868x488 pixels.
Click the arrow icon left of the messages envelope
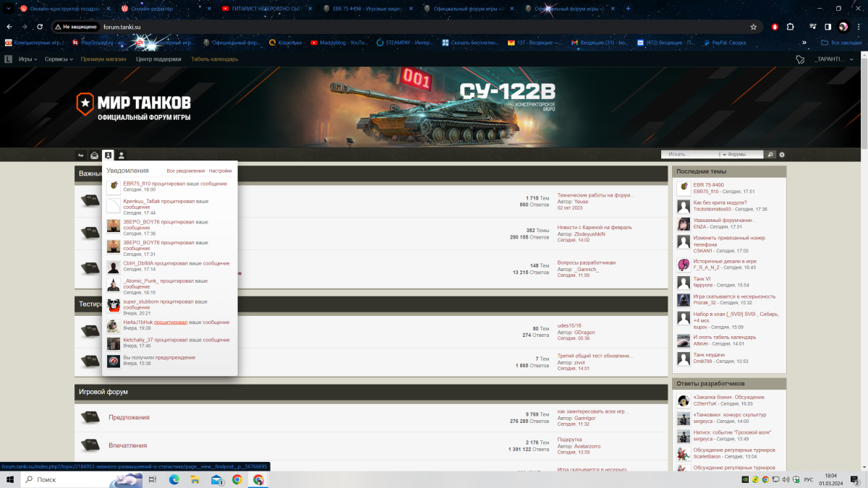tap(81, 155)
